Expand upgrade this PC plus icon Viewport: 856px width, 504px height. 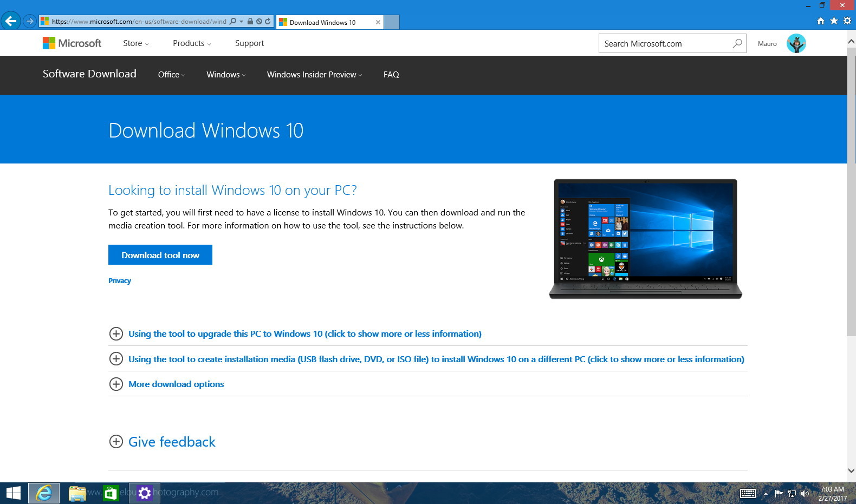(x=116, y=333)
